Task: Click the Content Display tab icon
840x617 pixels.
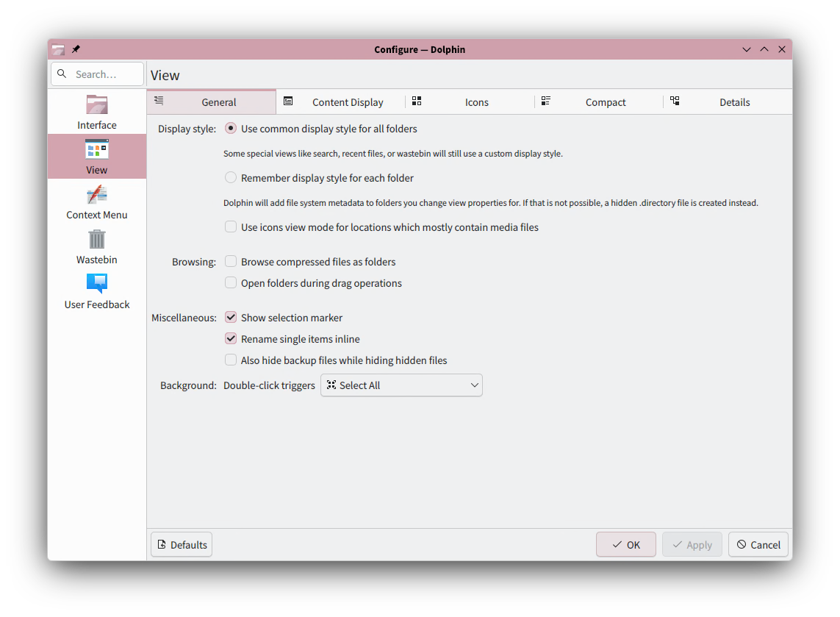Action: [x=288, y=101]
